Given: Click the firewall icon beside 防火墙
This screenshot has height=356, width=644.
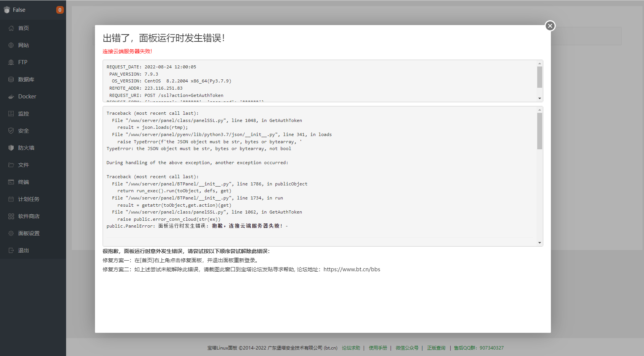Looking at the screenshot, I should [11, 148].
